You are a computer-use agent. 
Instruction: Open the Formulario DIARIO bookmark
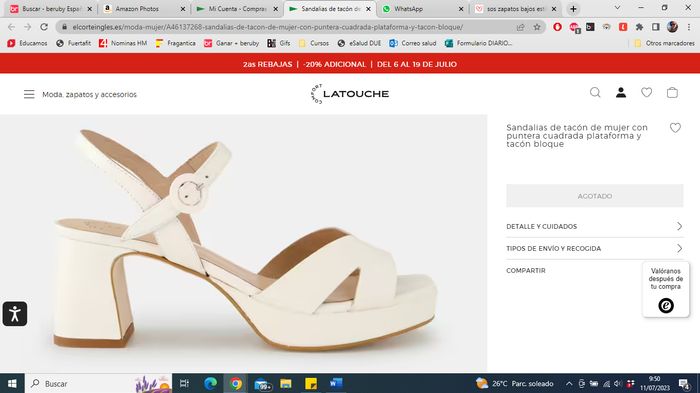(479, 43)
